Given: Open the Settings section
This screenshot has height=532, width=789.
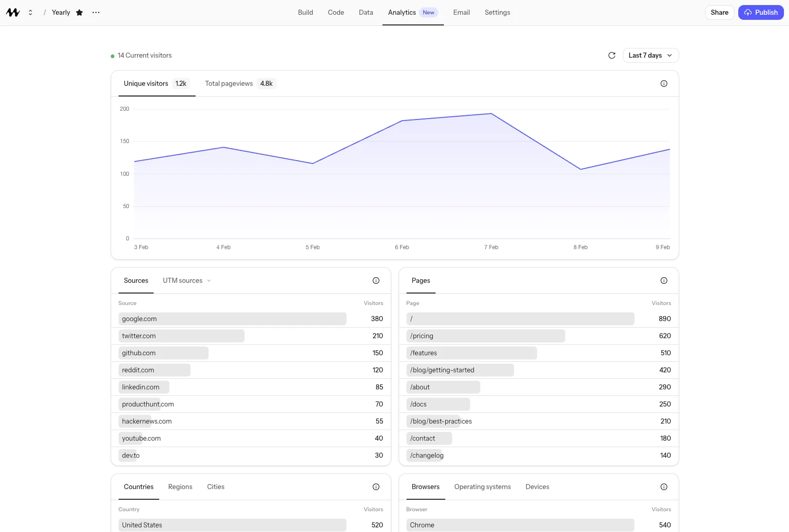Looking at the screenshot, I should [497, 12].
